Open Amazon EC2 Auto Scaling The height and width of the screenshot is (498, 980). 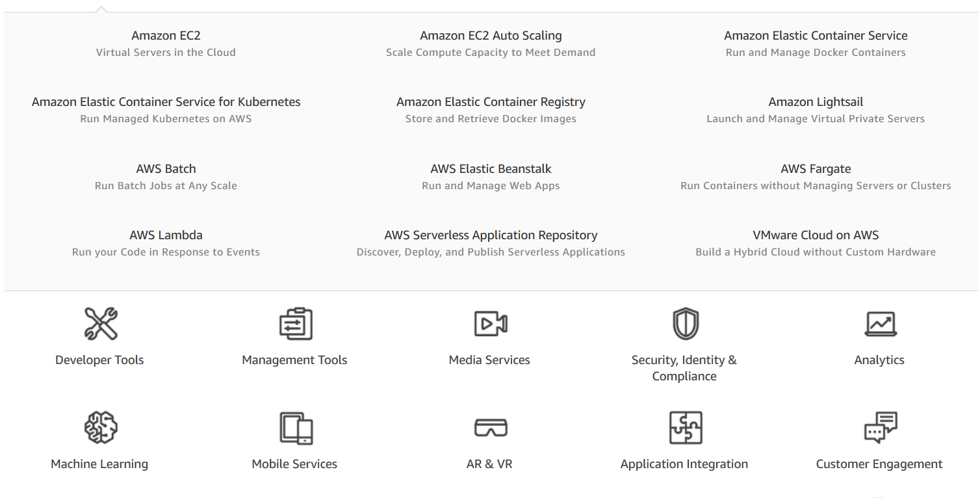click(491, 35)
